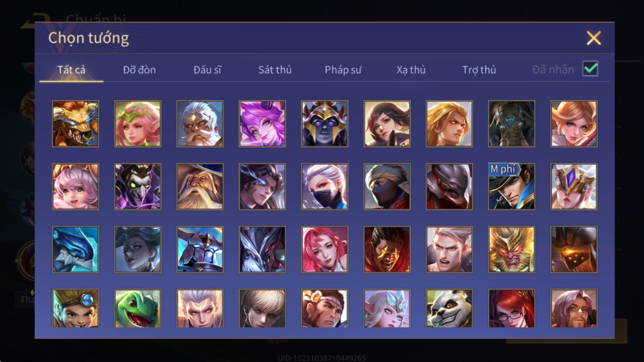Choose the blue shark-armored hero portrait
The height and width of the screenshot is (362, 644).
click(75, 249)
